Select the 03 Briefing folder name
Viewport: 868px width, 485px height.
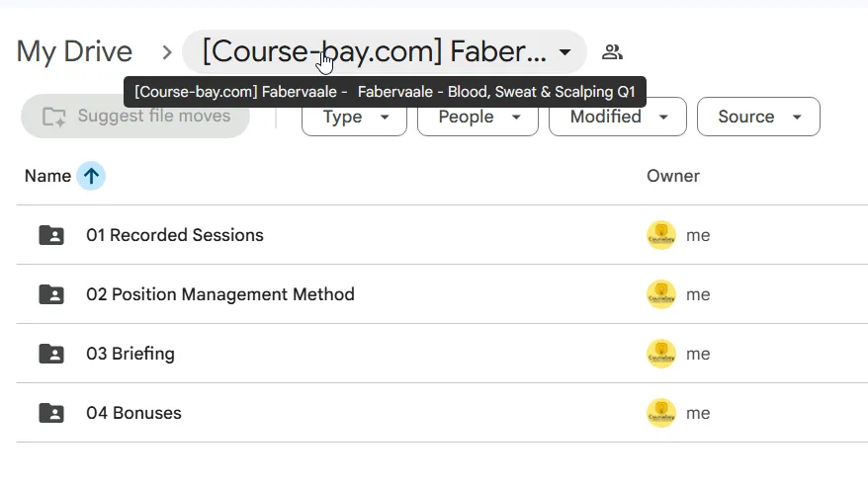tap(130, 354)
